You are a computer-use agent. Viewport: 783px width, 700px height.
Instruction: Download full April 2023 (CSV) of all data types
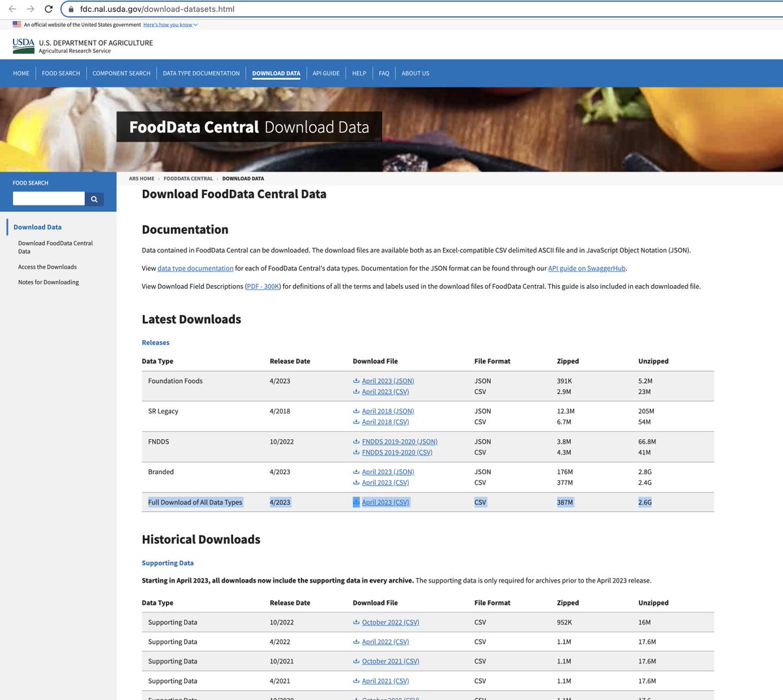(x=386, y=502)
